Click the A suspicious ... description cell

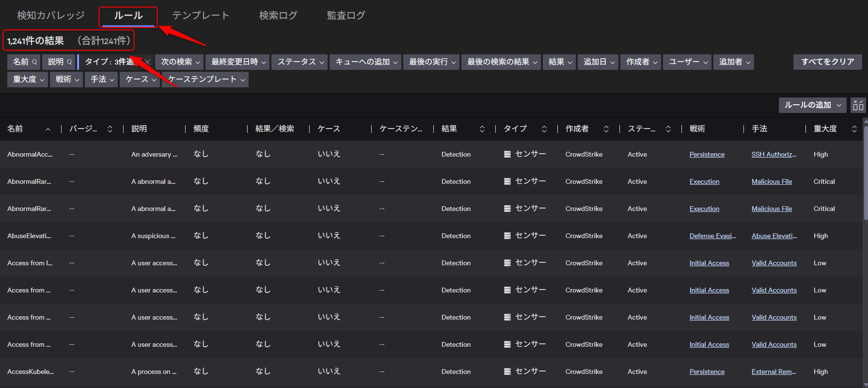click(154, 236)
